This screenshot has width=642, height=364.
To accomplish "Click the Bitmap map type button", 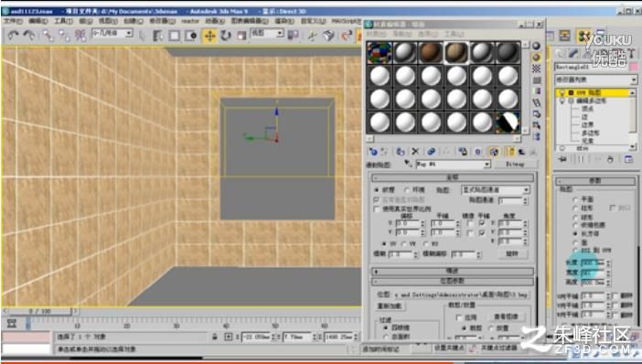I will click(x=516, y=165).
